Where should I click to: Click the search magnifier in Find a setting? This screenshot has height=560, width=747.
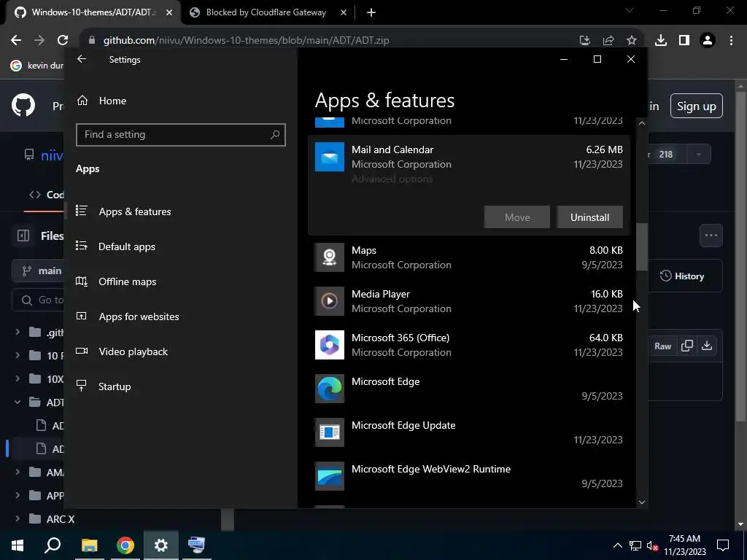point(275,134)
